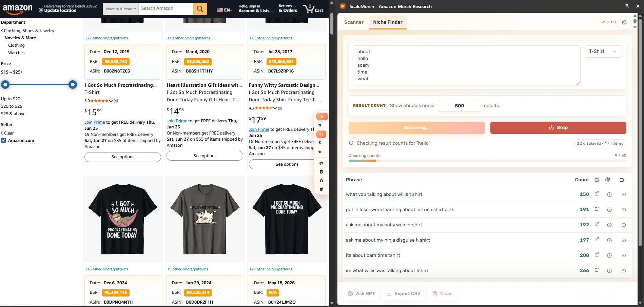
Task: Click See options under $15.99 shirt
Action: coord(123,157)
